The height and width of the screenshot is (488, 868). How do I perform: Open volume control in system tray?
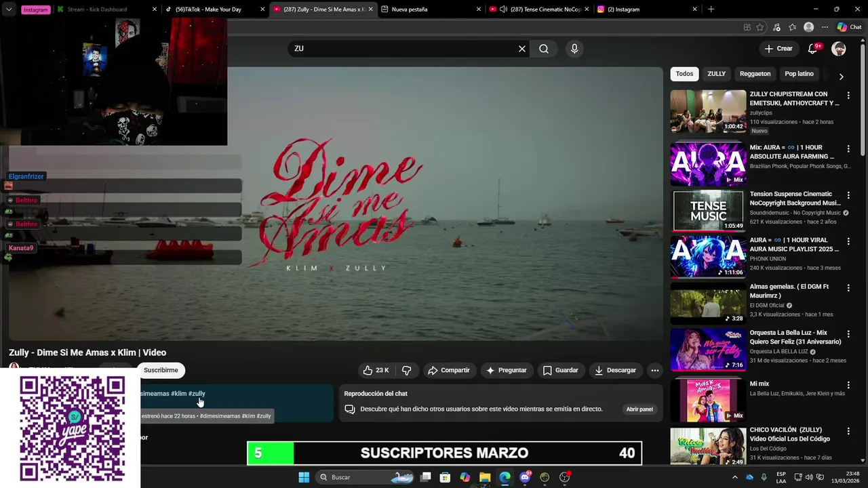(x=809, y=477)
